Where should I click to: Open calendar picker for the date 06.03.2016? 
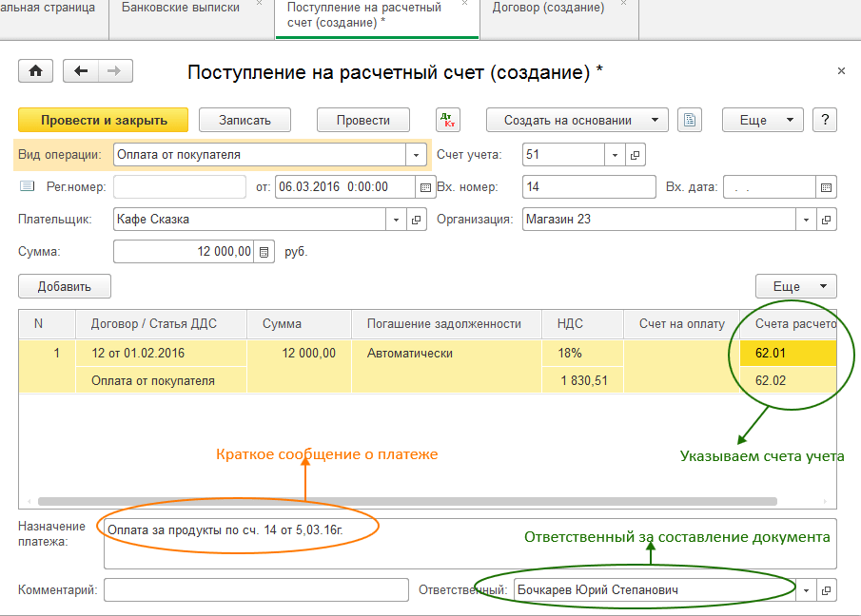click(425, 187)
